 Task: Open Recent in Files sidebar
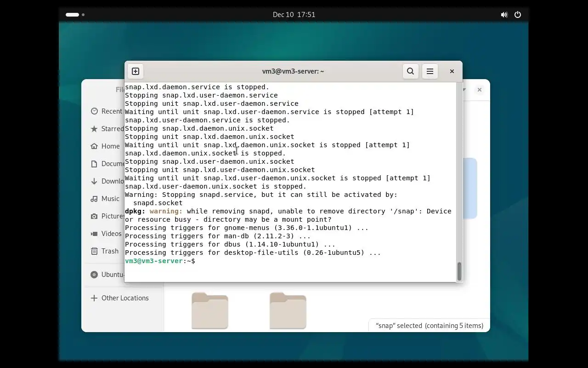tap(107, 111)
